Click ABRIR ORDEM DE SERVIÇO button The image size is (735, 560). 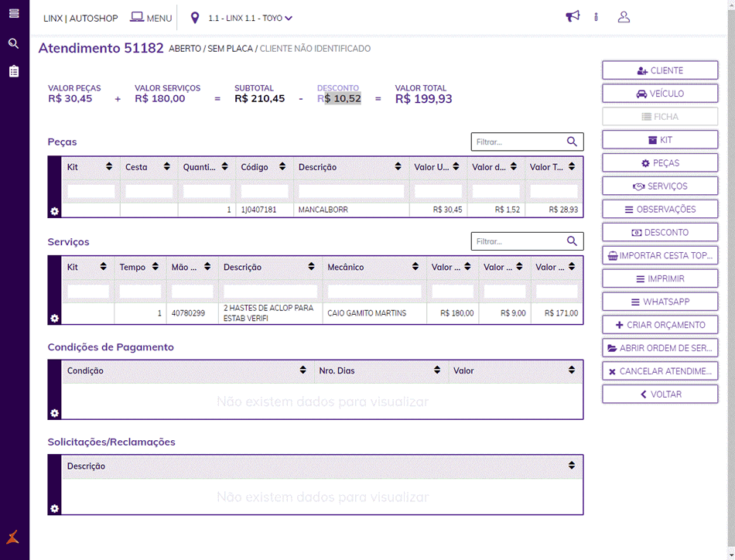(x=660, y=348)
